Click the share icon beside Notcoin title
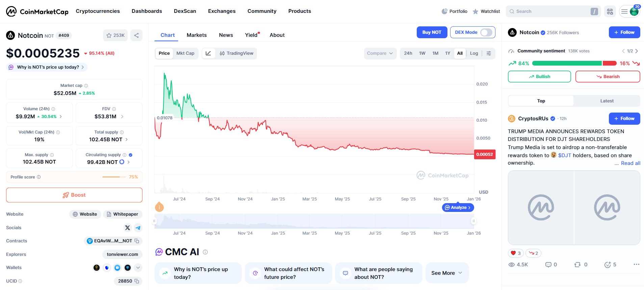 136,35
